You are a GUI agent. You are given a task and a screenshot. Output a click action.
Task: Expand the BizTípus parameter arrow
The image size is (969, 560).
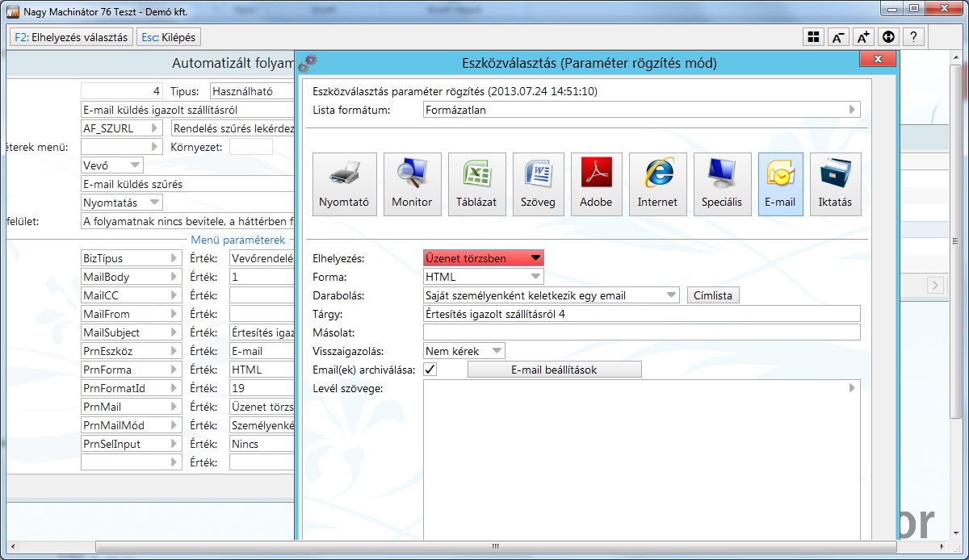[174, 258]
